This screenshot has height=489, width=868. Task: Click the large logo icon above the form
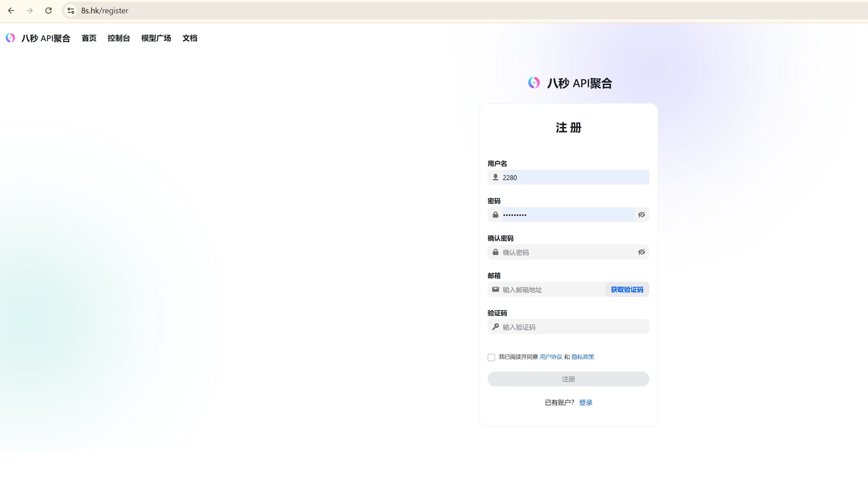point(534,82)
